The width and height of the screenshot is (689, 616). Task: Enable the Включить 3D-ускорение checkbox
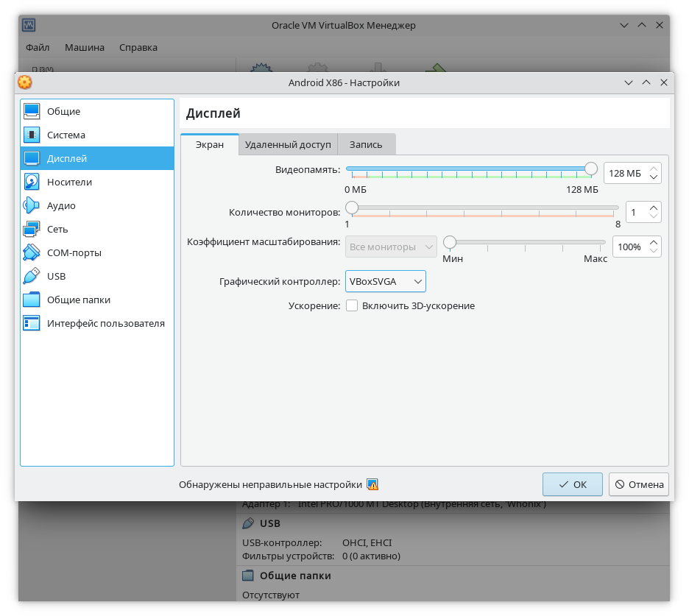coord(352,305)
